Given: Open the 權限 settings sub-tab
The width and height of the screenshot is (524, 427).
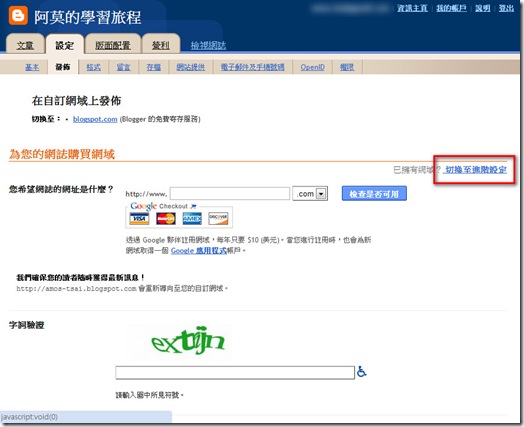Looking at the screenshot, I should (x=347, y=67).
